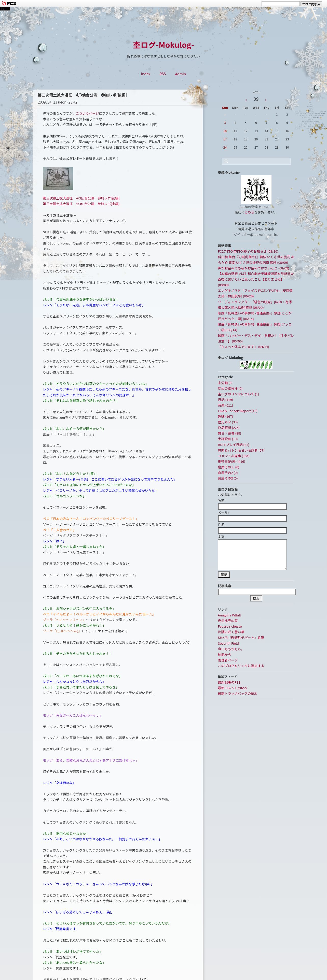
Task: Open the visitor counter image
Action: 256,365
